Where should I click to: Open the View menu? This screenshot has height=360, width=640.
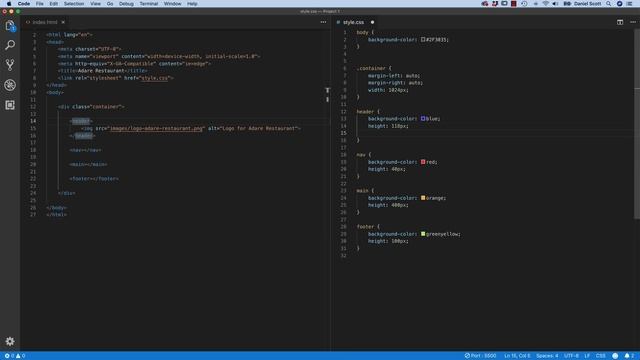pos(96,4)
